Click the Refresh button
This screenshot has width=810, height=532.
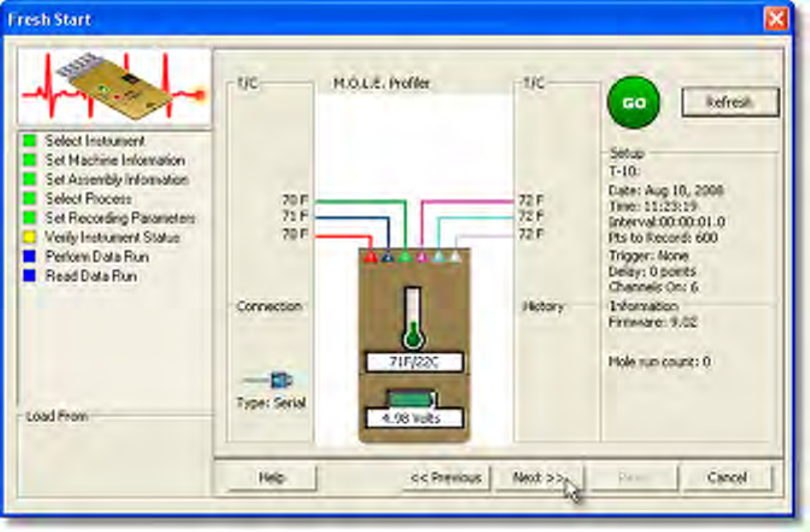pos(730,102)
